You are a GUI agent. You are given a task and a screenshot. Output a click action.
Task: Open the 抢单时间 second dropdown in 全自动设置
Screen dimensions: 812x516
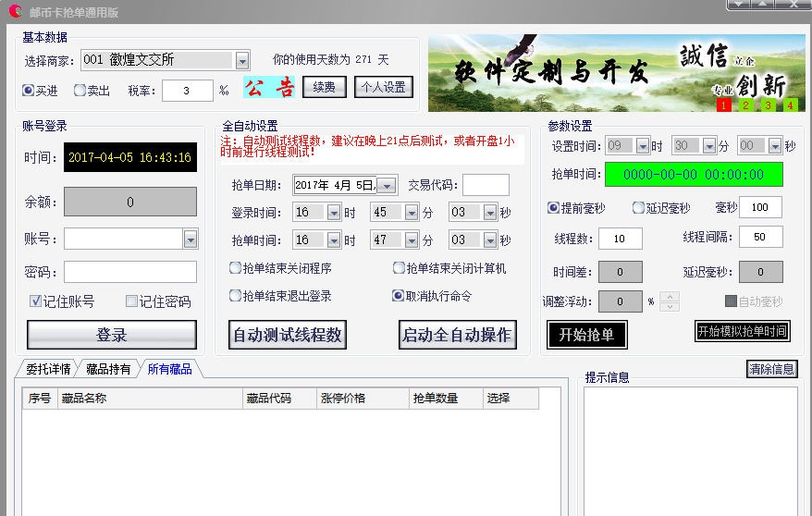[490, 240]
